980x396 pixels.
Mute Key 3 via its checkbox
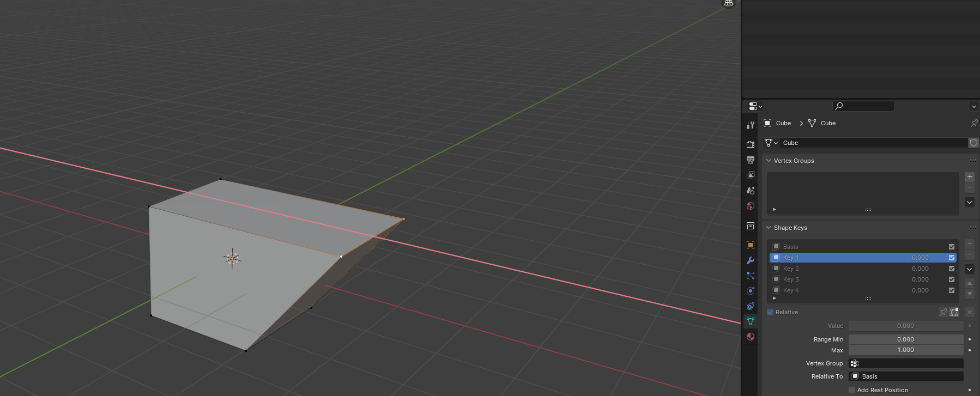[x=952, y=279]
